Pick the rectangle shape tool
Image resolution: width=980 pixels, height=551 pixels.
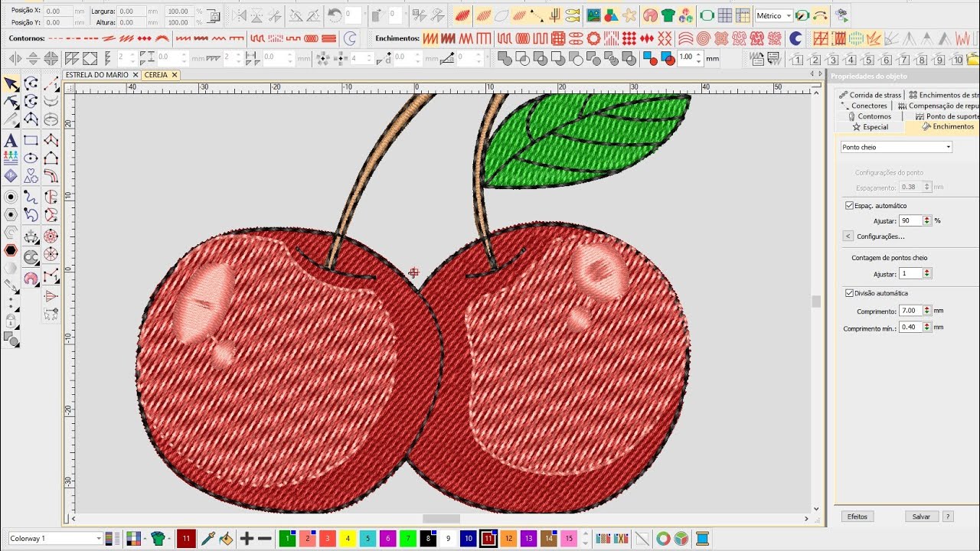point(31,140)
